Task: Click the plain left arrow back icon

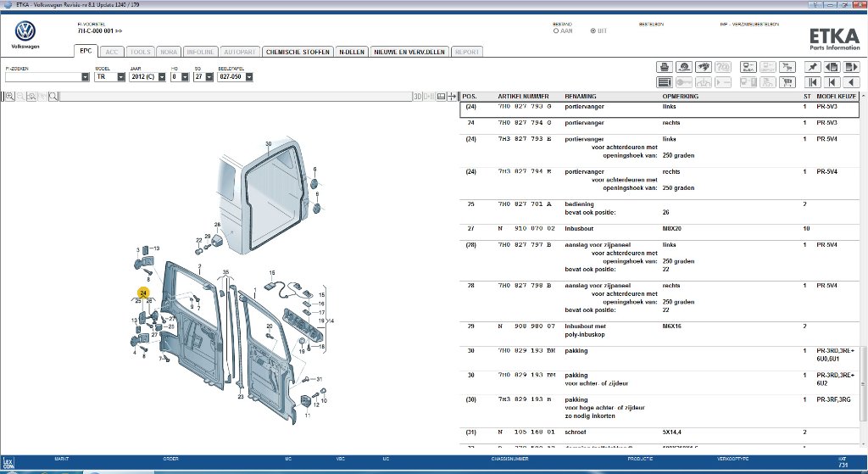Action: (851, 82)
